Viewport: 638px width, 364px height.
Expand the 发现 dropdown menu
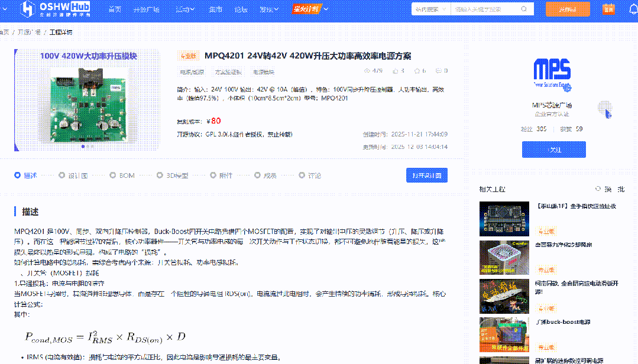268,9
